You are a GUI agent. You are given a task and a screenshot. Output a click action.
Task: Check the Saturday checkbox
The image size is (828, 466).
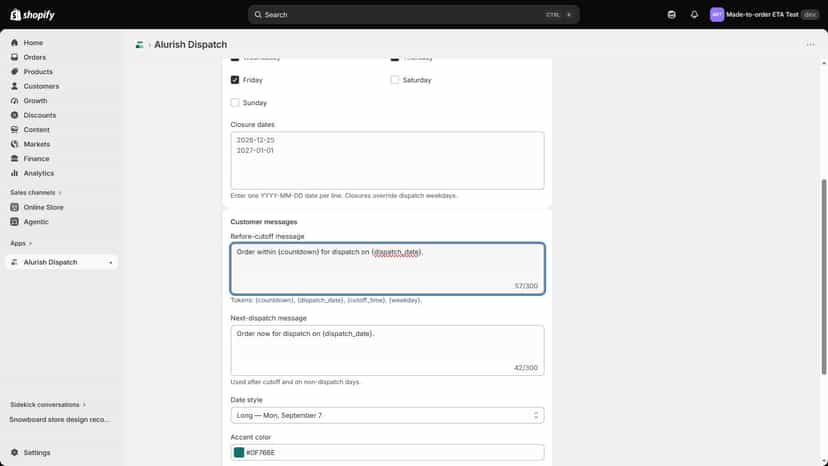tap(394, 80)
